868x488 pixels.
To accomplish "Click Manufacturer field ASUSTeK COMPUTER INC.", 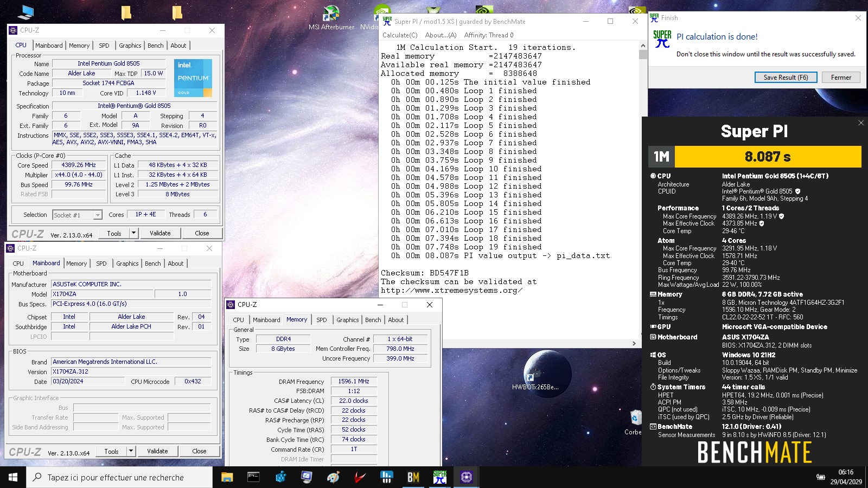I will [131, 284].
